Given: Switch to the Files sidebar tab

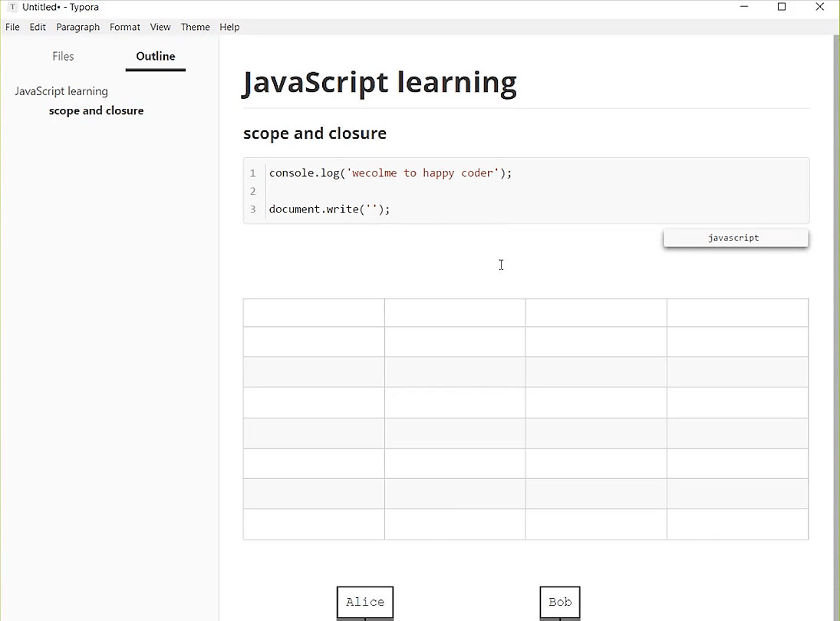Looking at the screenshot, I should [x=63, y=56].
